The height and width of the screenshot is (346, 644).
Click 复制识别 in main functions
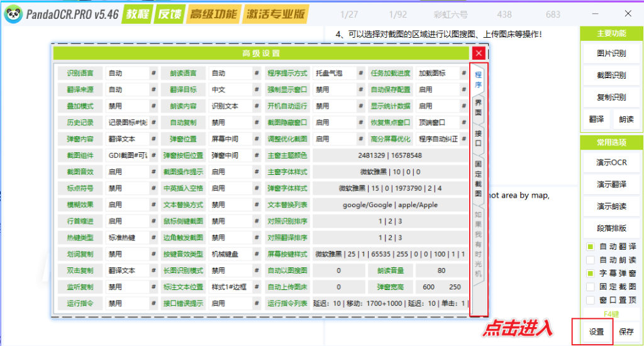coord(611,97)
